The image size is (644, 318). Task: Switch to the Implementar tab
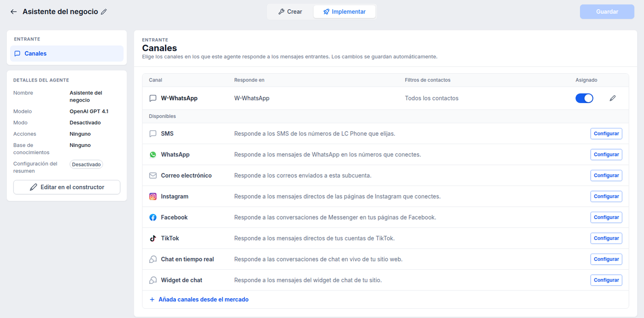345,12
